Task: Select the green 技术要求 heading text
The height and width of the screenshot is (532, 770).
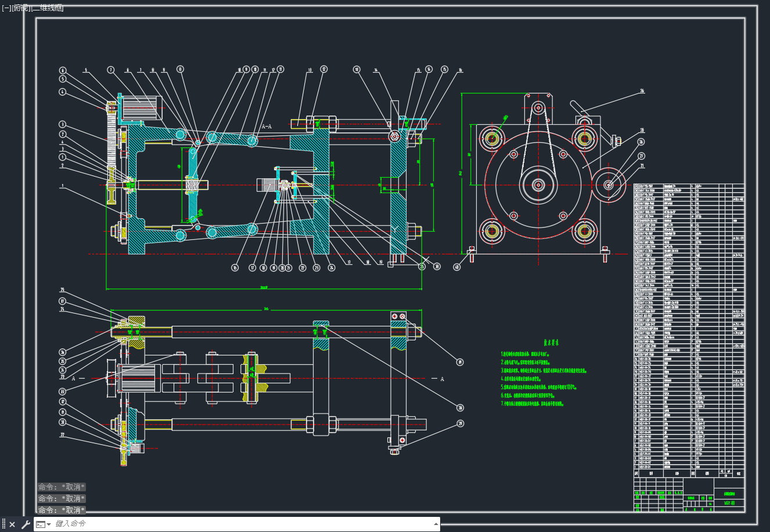Action: [551, 343]
